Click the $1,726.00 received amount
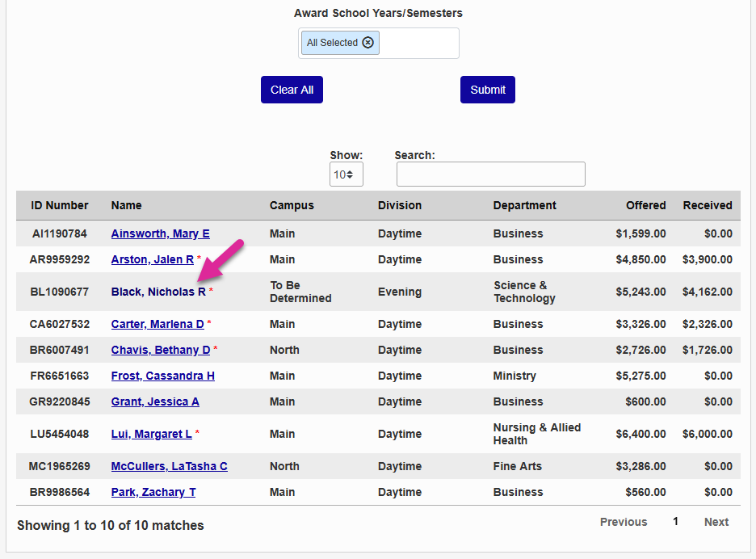This screenshot has height=559, width=756. click(708, 350)
